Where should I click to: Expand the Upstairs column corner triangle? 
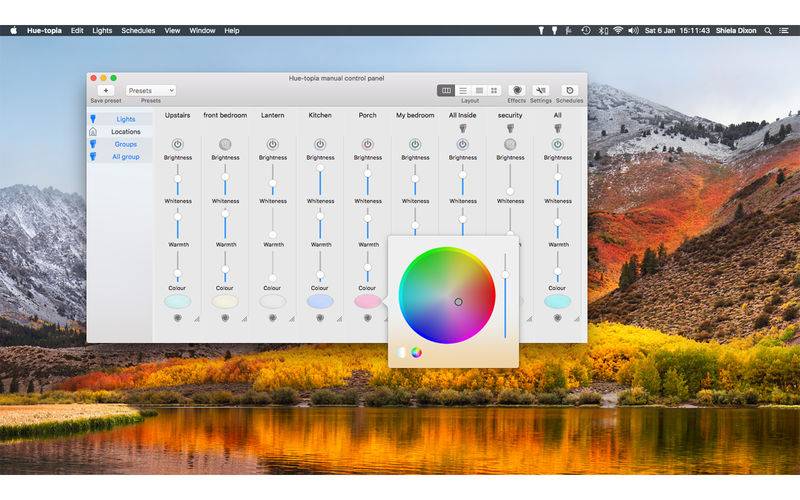[x=197, y=319]
